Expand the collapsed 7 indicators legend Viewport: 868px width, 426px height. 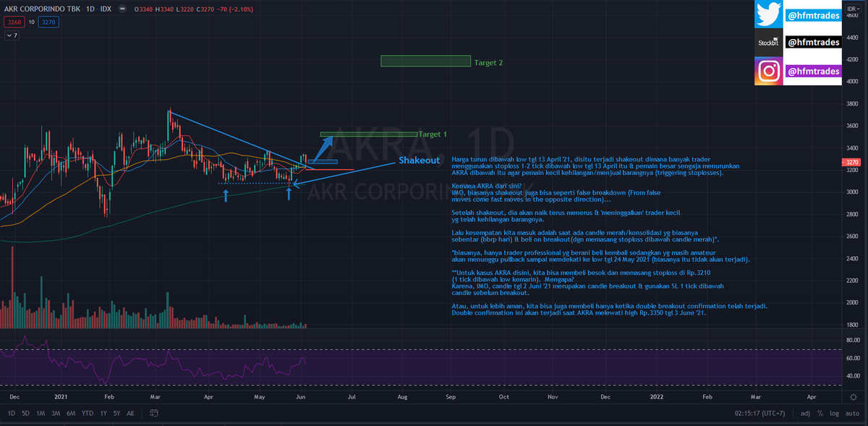coord(12,35)
